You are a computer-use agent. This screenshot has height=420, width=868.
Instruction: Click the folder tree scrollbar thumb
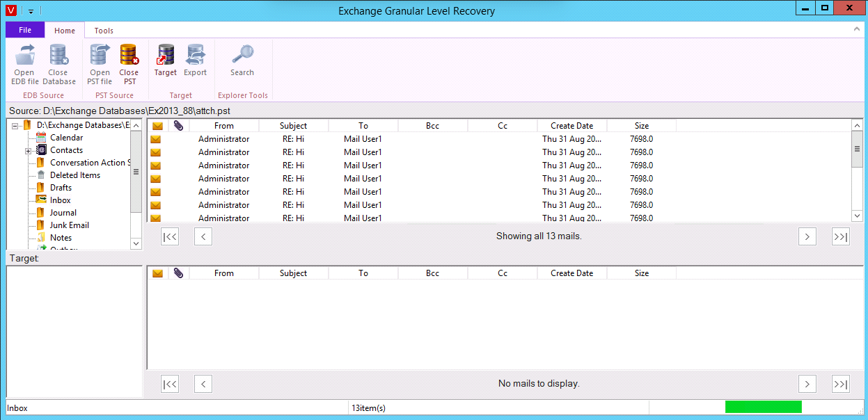136,172
